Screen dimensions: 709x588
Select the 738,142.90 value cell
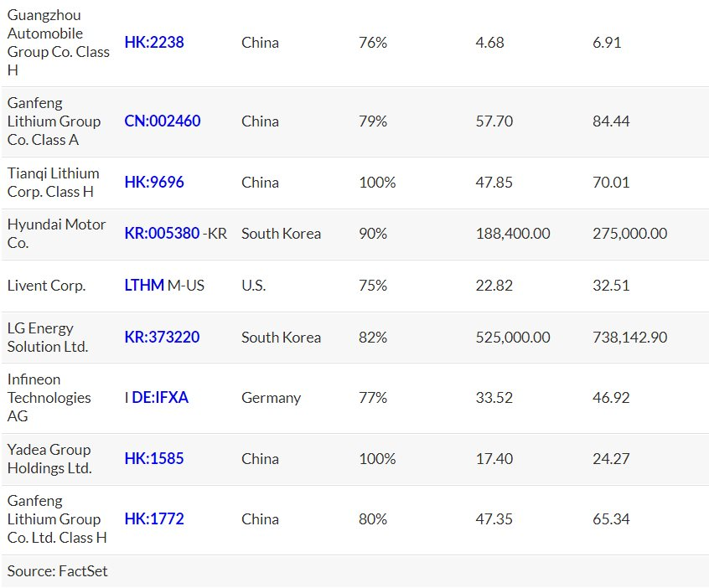629,338
